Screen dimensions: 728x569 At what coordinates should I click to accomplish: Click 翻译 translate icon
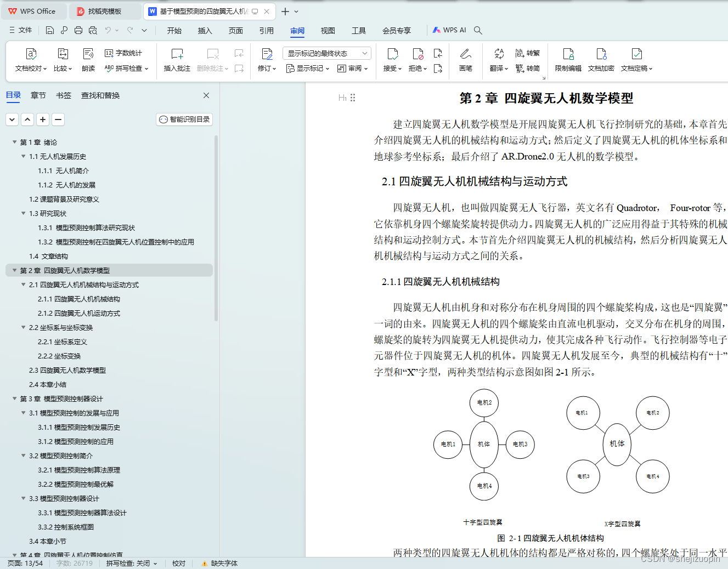[x=499, y=54]
